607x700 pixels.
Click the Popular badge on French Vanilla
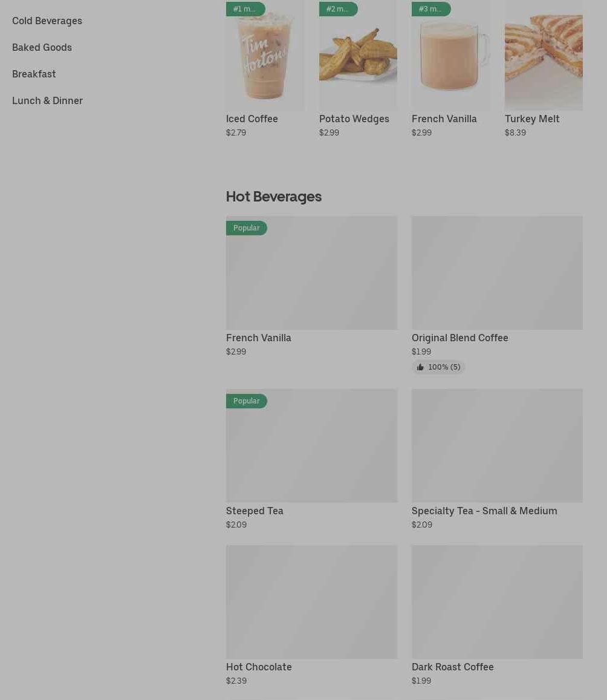[246, 228]
